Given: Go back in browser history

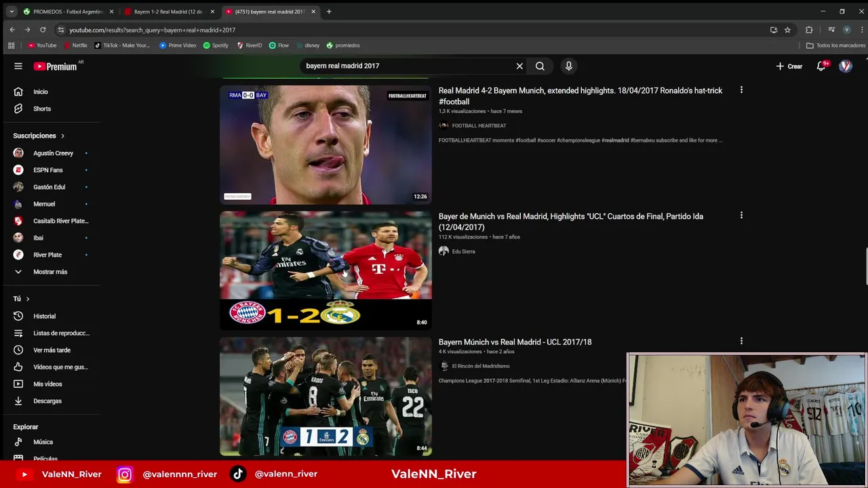Looking at the screenshot, I should point(12,30).
